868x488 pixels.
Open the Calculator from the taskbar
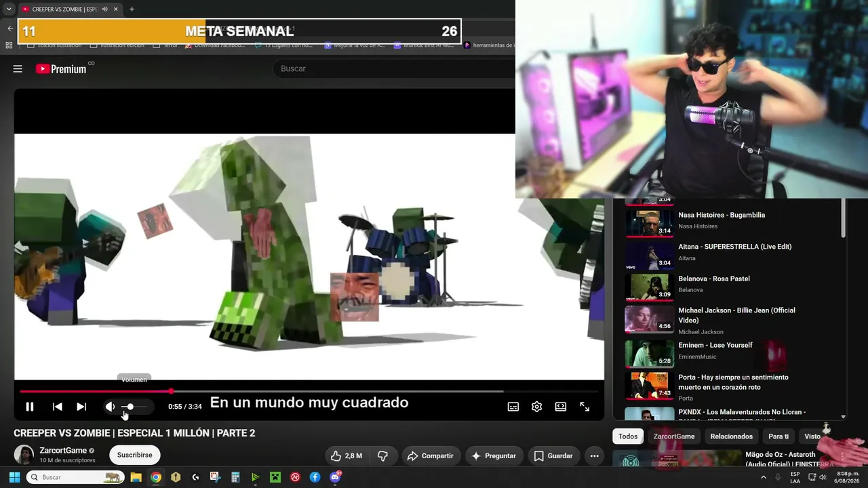235,477
